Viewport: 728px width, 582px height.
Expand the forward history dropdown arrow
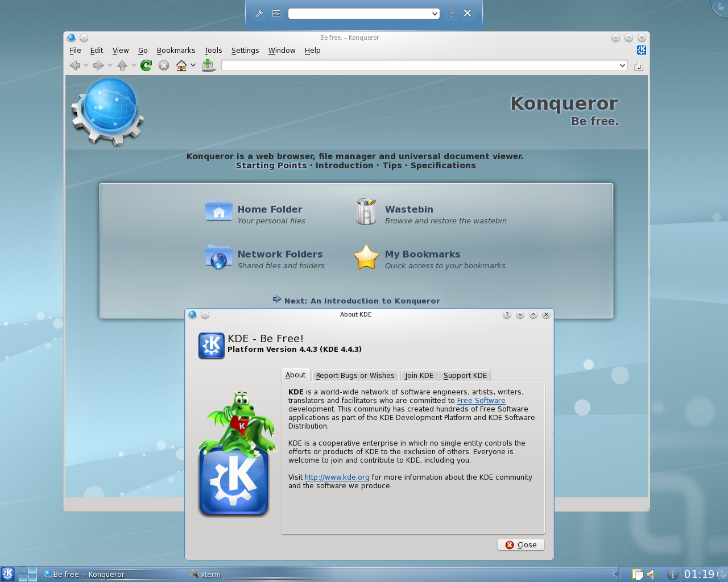tap(110, 65)
